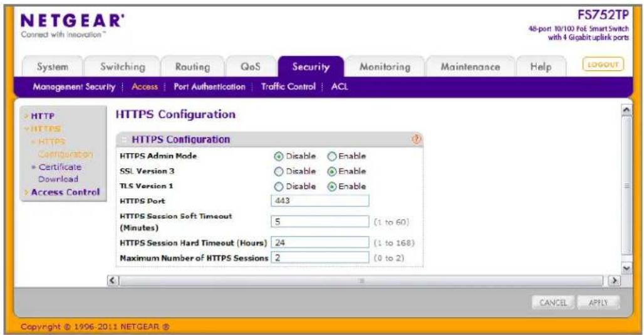Collapse the HTTPS sidebar section

pyautogui.click(x=43, y=129)
